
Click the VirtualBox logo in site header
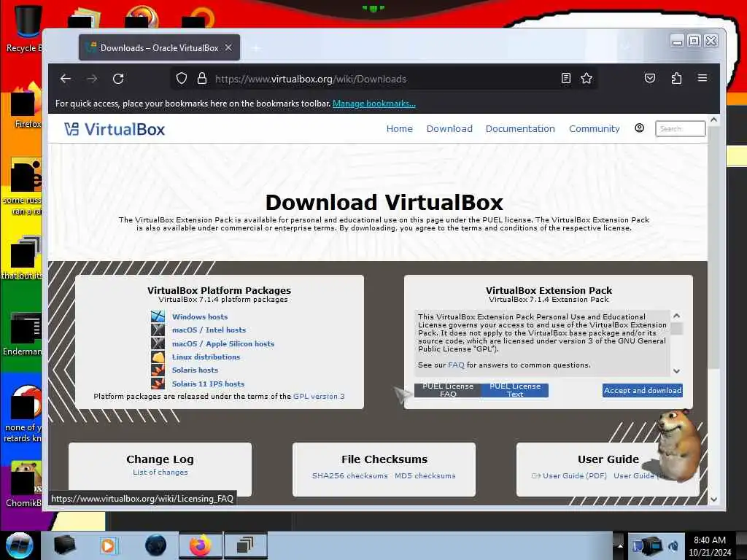pos(115,129)
